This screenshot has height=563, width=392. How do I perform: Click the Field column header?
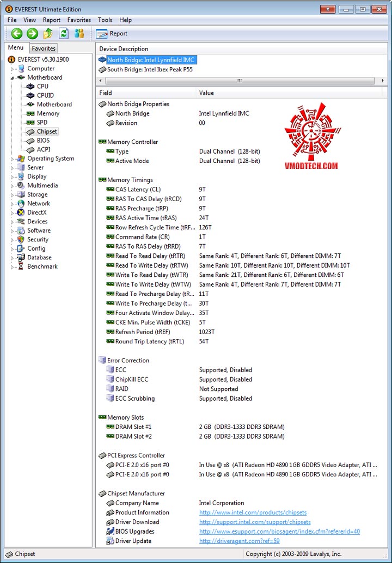[x=146, y=93]
